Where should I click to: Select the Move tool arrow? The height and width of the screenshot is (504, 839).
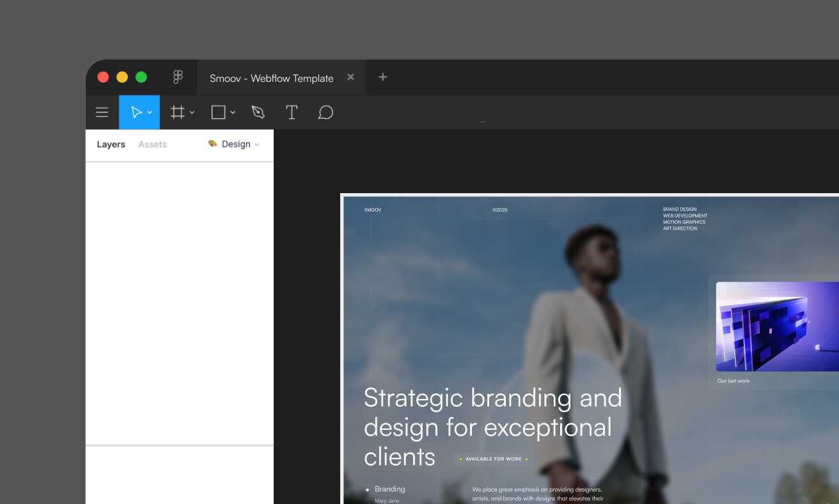coord(136,113)
